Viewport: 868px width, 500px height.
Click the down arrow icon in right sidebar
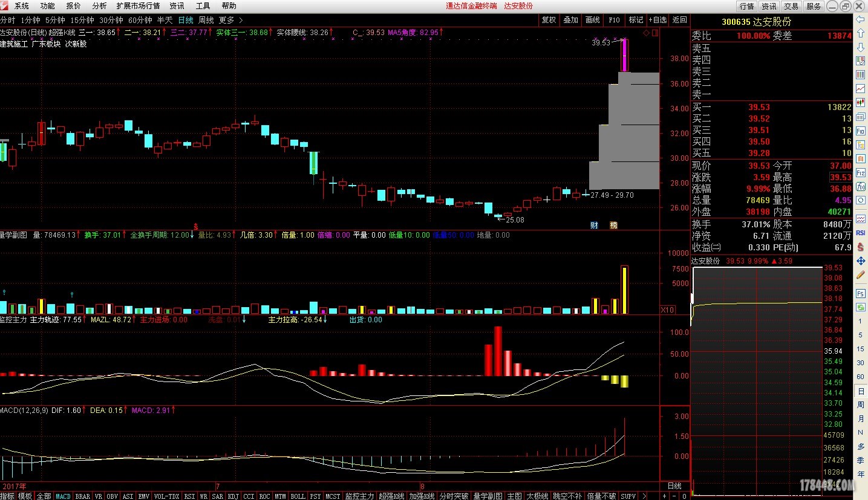pyautogui.click(x=860, y=47)
